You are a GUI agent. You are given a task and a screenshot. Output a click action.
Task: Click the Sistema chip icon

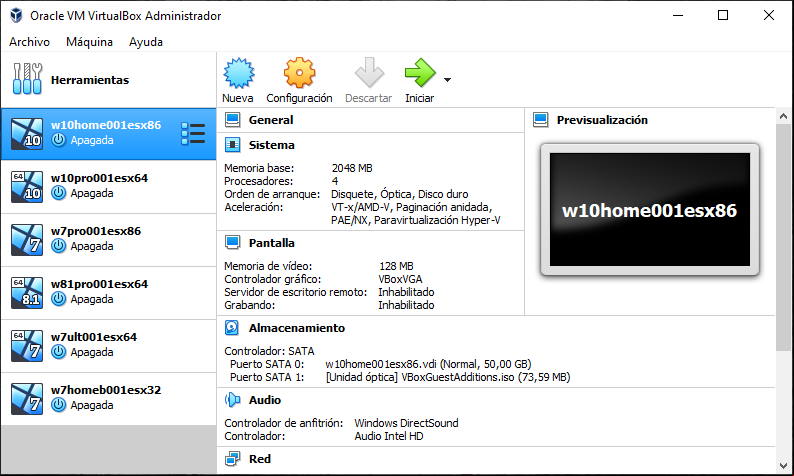point(232,145)
